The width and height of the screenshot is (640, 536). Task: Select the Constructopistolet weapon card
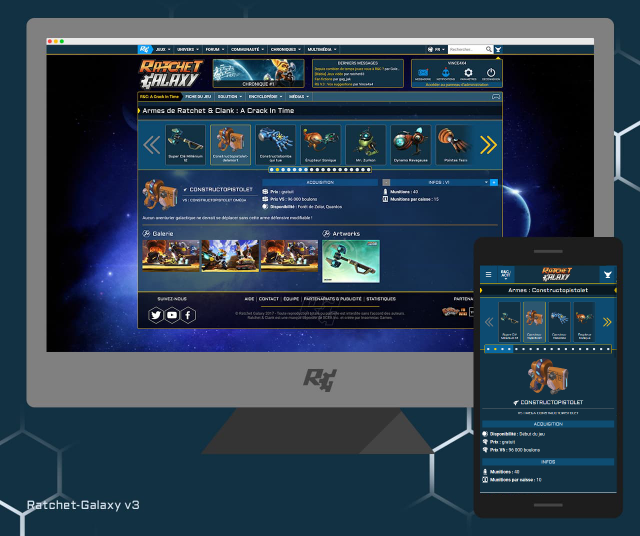click(x=231, y=145)
